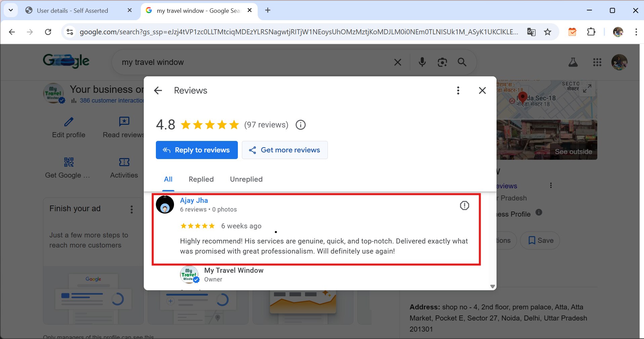Open the three-dot menu in Reviews header
The image size is (644, 339).
click(x=458, y=90)
